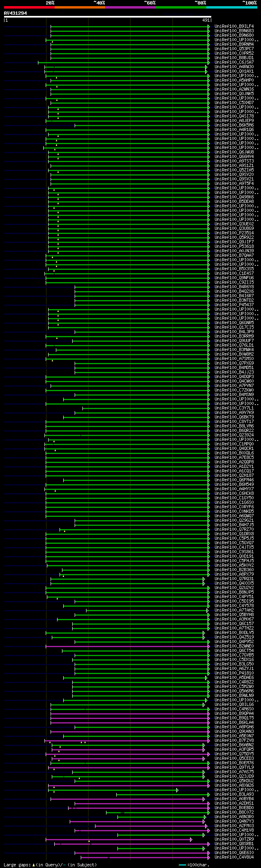The image size is (261, 868).
Task: Select label UniRef100_C6JSA7
Action: 234,62
